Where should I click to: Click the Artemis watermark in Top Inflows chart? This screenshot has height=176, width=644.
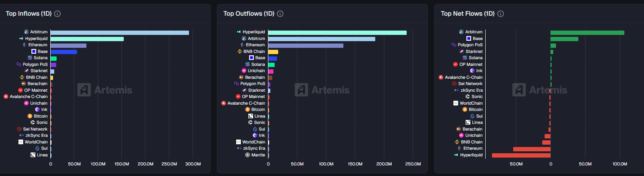105,90
